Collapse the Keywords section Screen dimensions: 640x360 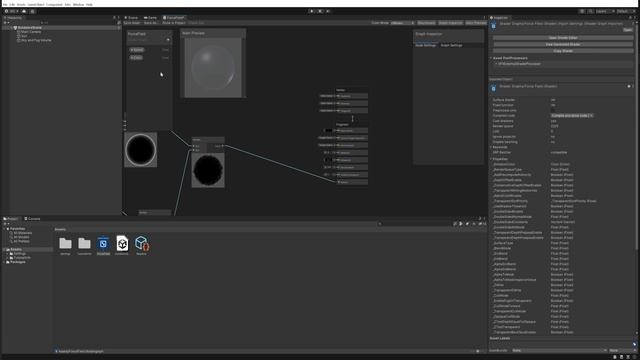[x=491, y=147]
